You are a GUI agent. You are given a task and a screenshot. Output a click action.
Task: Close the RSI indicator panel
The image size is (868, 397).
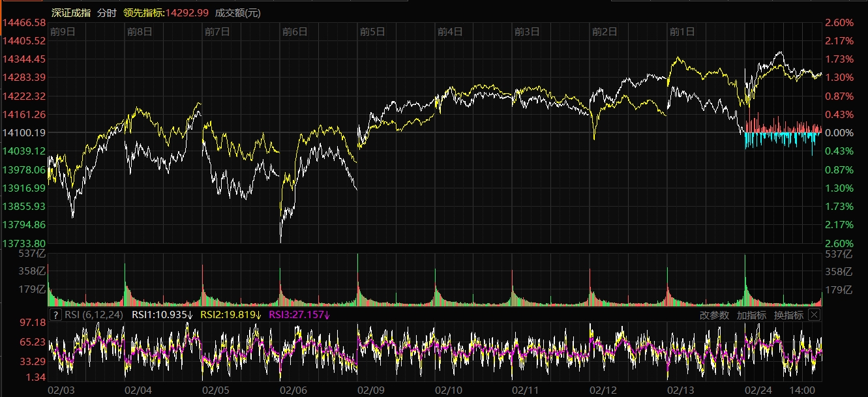point(813,315)
